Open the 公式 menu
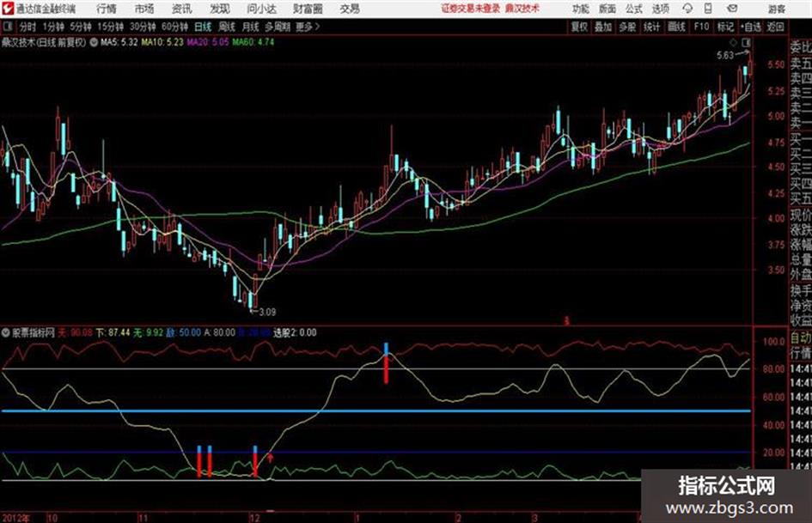 tap(634, 9)
